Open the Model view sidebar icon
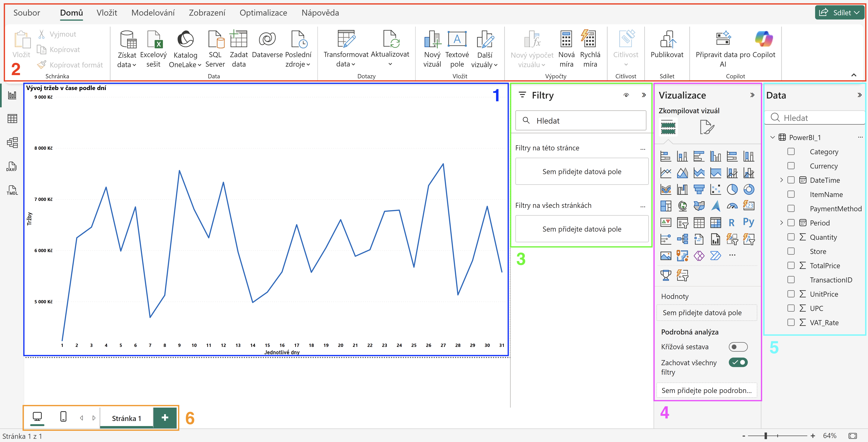 click(x=12, y=143)
